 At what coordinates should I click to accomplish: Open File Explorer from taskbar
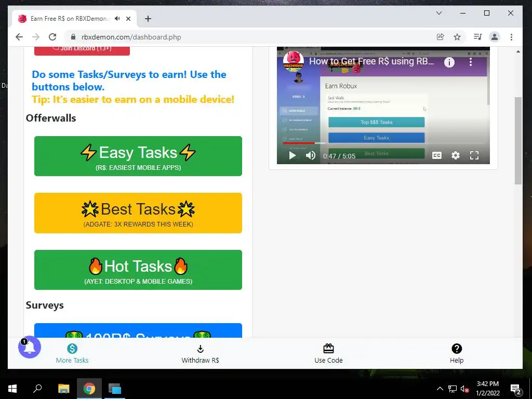click(63, 389)
